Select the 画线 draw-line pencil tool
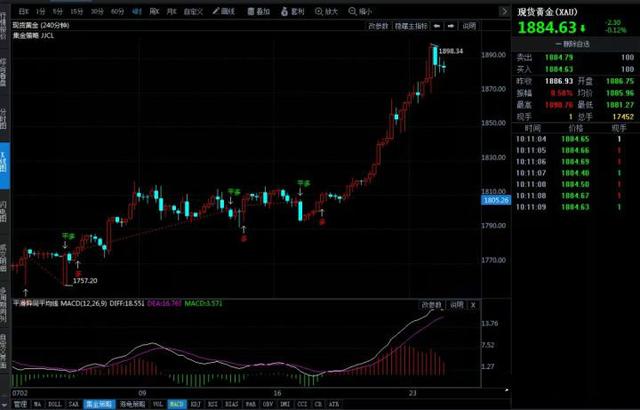 coord(224,11)
